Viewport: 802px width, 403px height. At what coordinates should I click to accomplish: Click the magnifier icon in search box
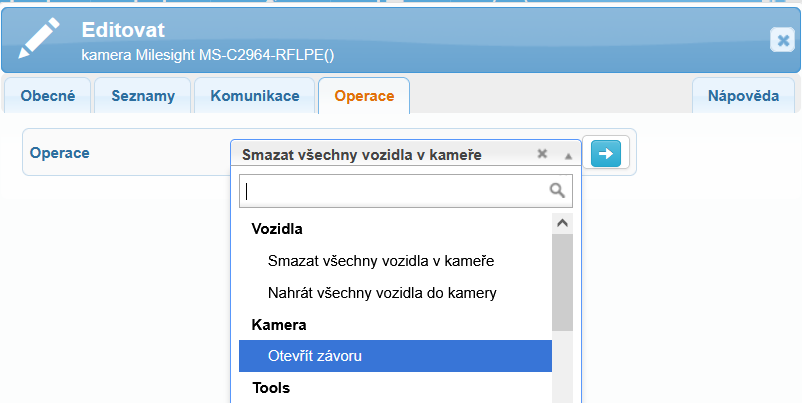click(557, 191)
